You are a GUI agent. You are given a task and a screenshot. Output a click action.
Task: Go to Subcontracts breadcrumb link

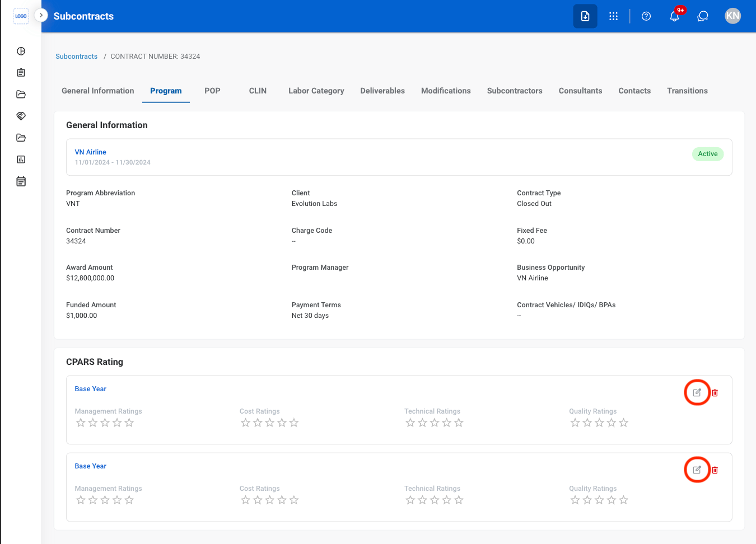(76, 57)
